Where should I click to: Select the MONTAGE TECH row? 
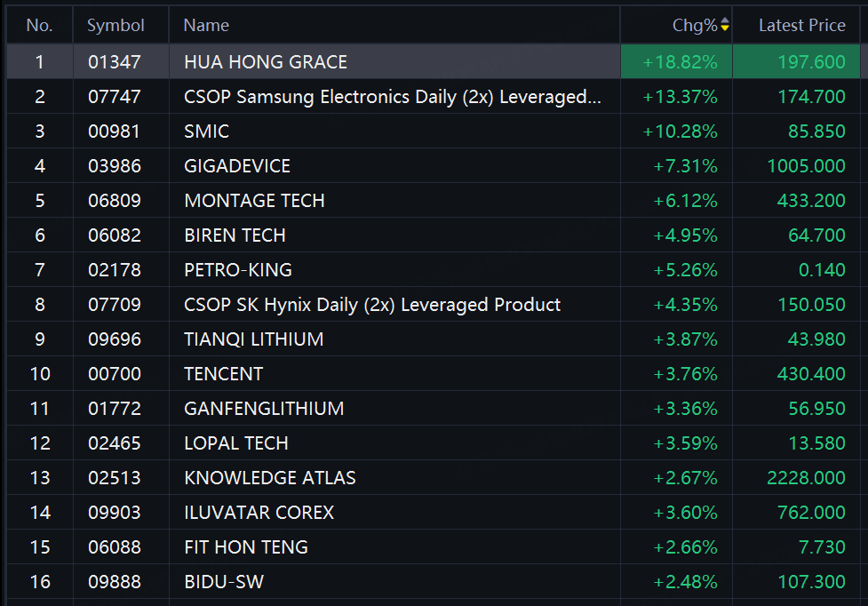(x=434, y=200)
